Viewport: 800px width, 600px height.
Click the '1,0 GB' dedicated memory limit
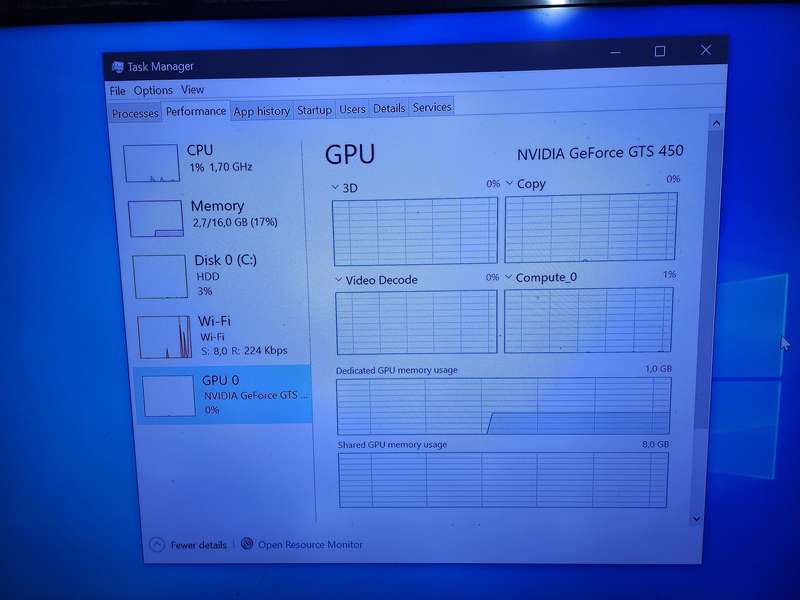click(658, 368)
